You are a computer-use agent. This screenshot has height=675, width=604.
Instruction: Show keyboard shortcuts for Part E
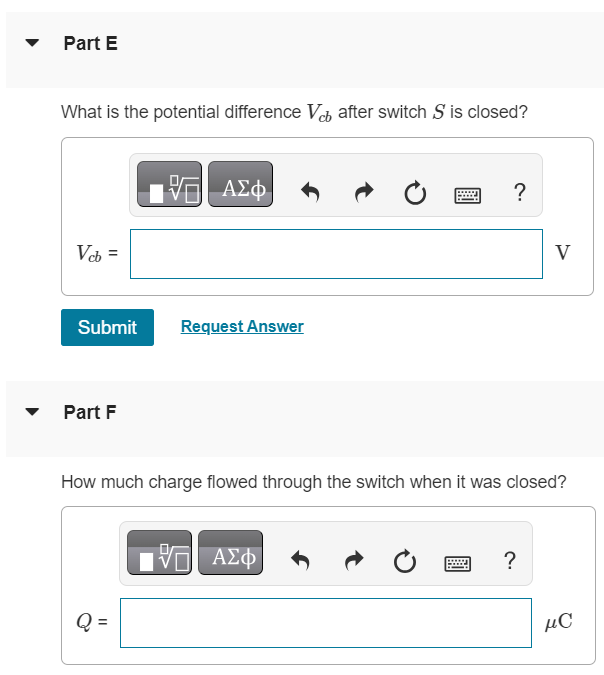468,195
